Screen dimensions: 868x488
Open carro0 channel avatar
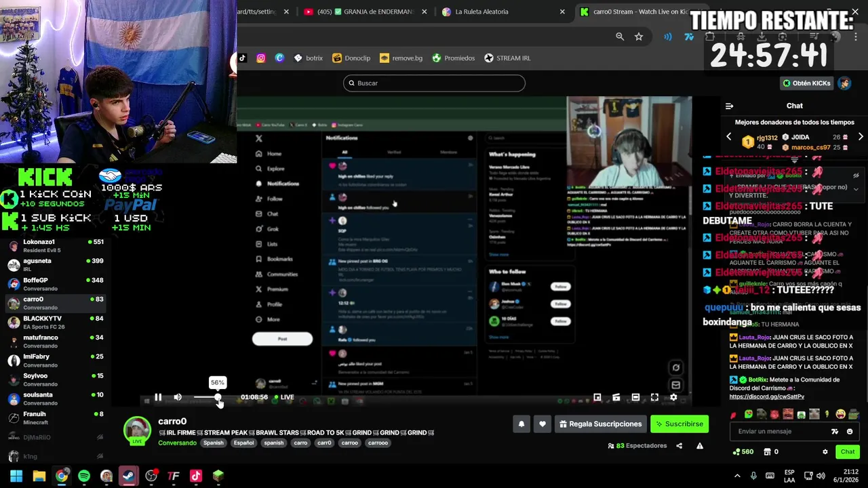click(137, 430)
